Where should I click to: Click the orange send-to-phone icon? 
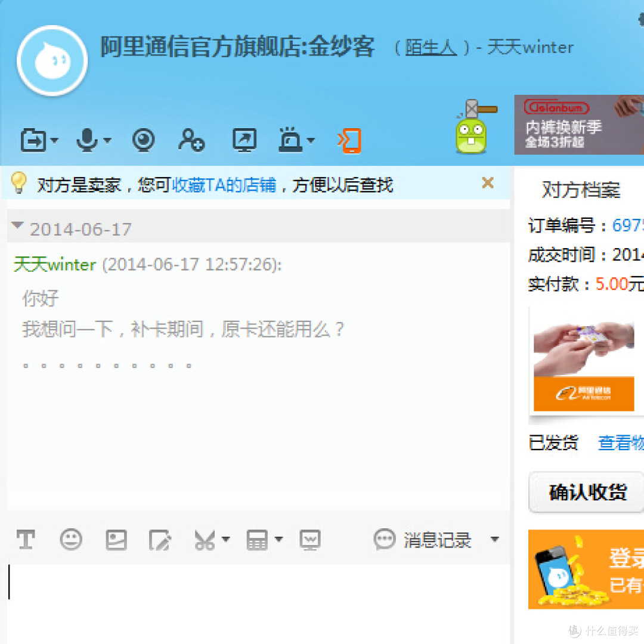(x=349, y=141)
